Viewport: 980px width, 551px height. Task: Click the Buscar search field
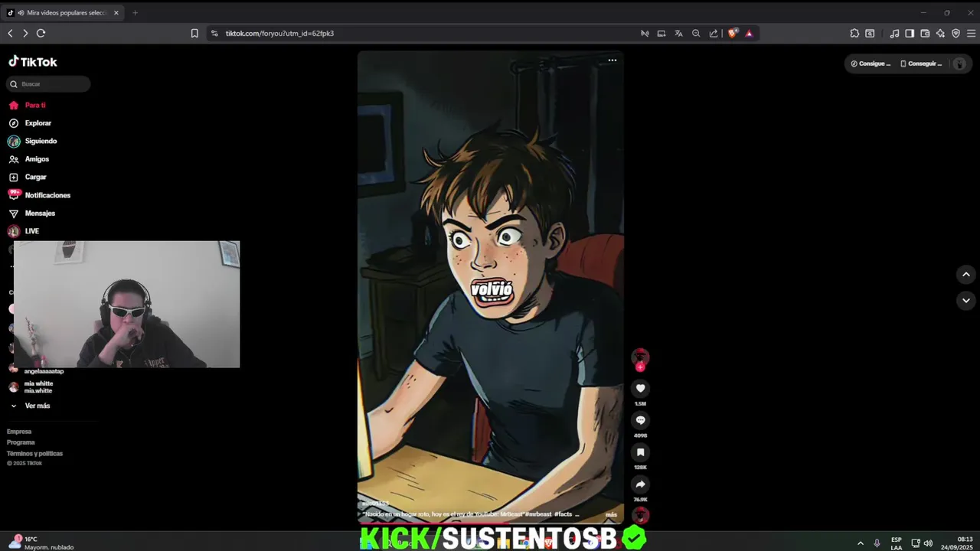[49, 84]
